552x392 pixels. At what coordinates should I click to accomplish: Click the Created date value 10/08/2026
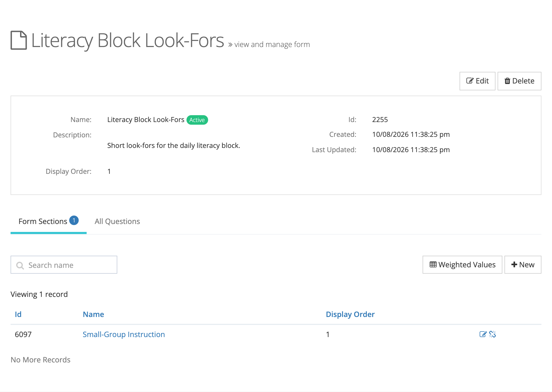point(411,134)
